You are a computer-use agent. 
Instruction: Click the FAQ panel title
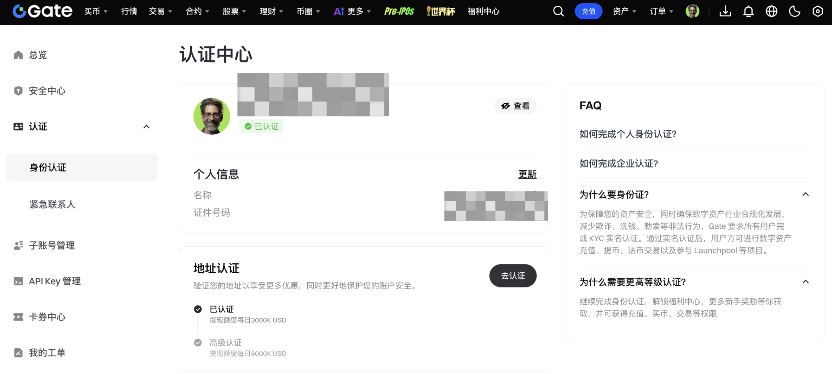coord(591,106)
